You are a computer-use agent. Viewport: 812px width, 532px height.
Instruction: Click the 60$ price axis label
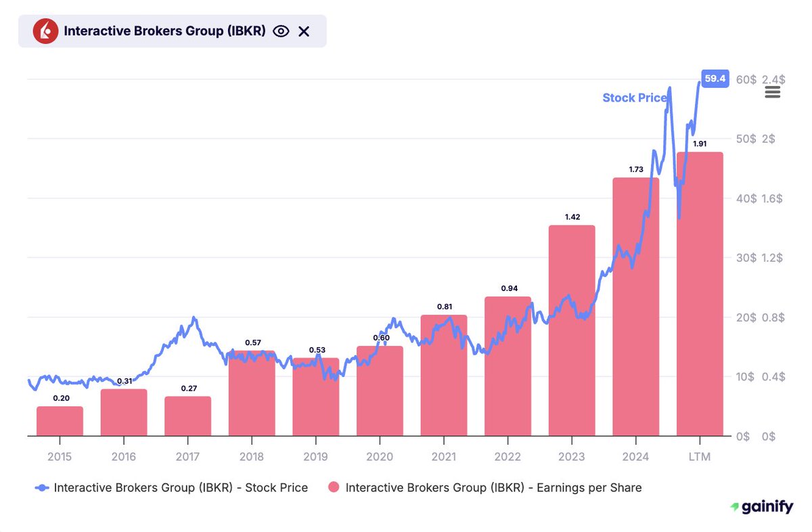(x=746, y=79)
